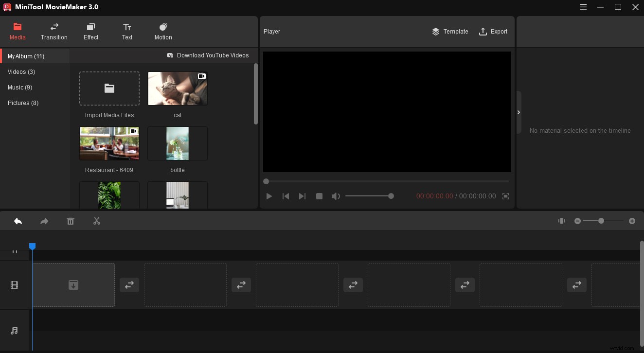Open the Pictures (8) library tab

point(23,103)
